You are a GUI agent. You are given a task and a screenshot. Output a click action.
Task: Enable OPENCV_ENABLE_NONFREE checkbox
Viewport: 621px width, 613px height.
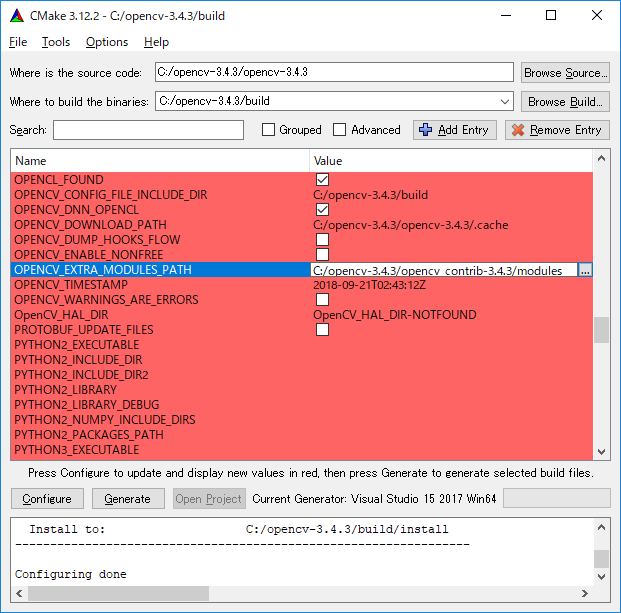coord(322,255)
